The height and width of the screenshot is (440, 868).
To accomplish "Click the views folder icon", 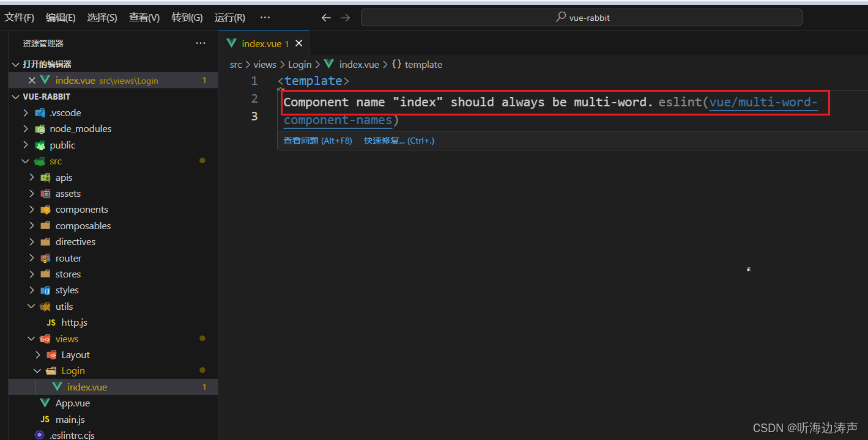I will [x=45, y=339].
